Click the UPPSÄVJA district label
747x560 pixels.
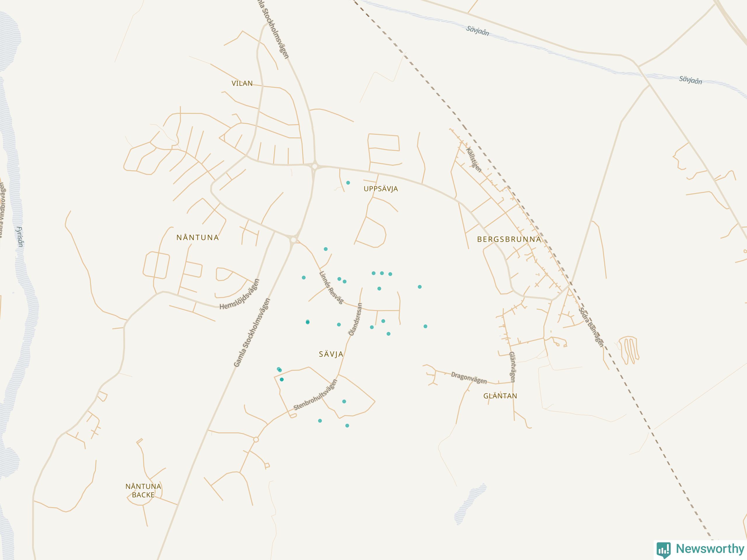tap(381, 189)
